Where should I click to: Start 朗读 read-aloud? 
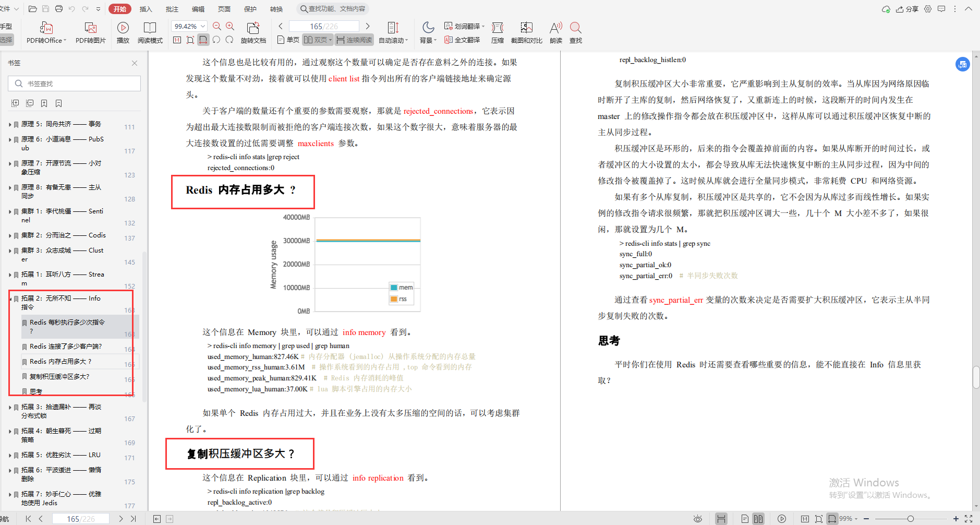555,32
